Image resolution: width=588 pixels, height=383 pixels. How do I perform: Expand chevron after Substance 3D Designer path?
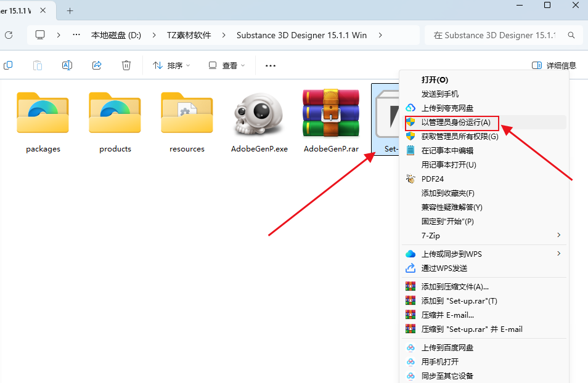[380, 35]
